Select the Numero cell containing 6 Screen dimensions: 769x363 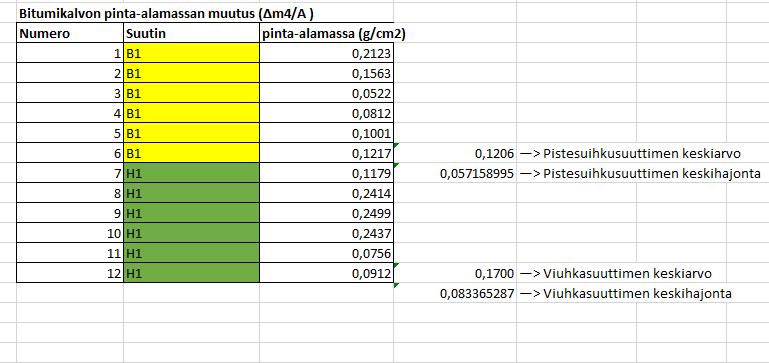tap(70, 153)
